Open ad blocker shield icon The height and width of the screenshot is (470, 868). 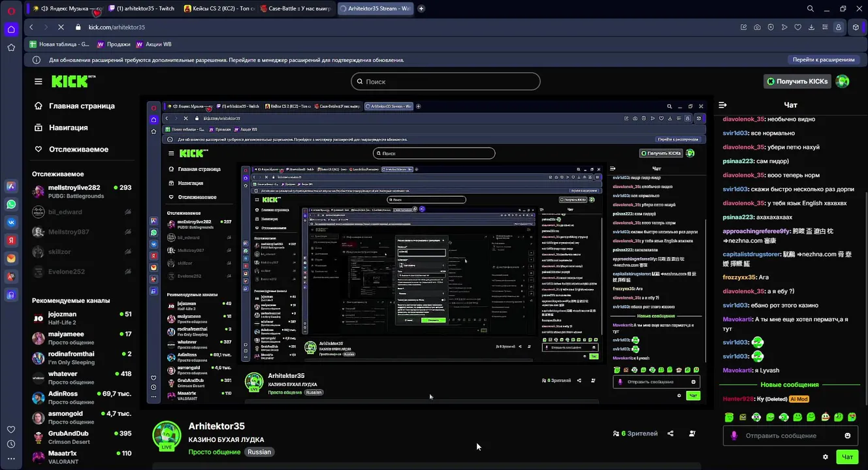[771, 27]
